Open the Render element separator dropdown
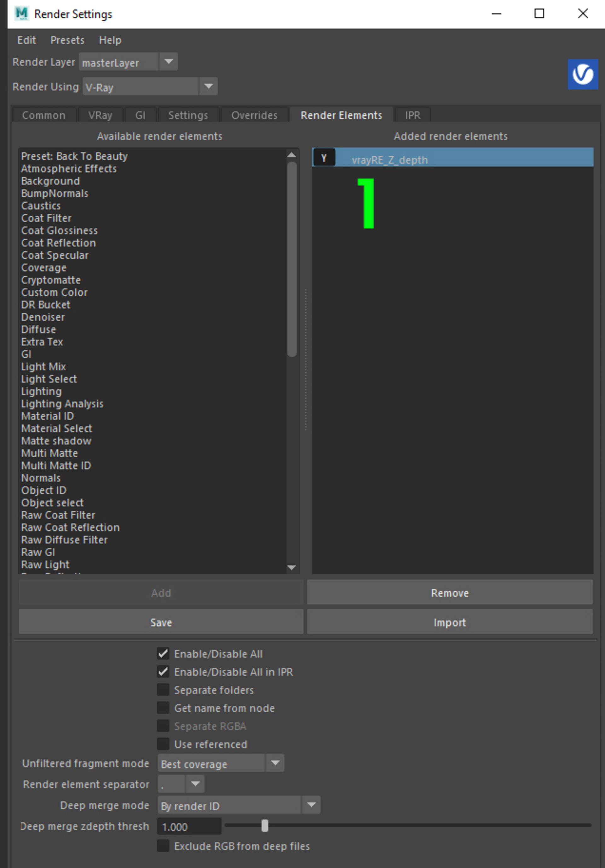 [195, 784]
